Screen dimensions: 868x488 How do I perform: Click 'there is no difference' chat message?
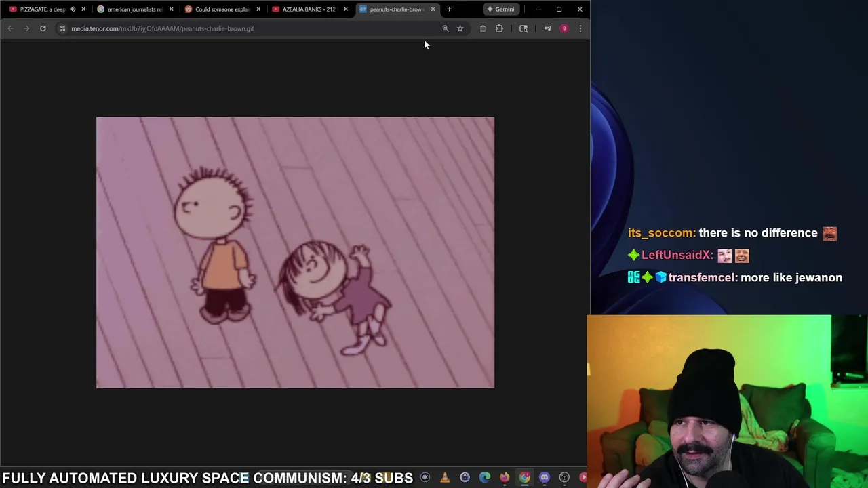pyautogui.click(x=758, y=233)
